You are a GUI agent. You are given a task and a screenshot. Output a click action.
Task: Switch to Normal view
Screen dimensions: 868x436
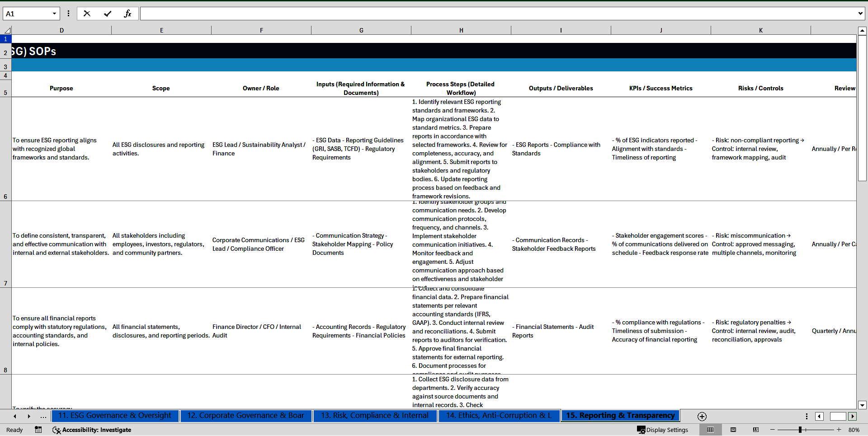pyautogui.click(x=710, y=430)
